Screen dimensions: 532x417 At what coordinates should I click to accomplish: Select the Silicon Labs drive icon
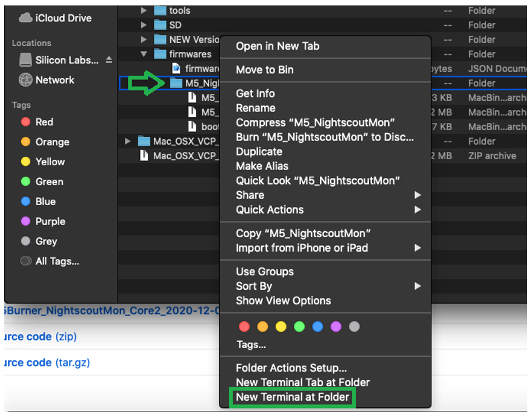coord(25,60)
